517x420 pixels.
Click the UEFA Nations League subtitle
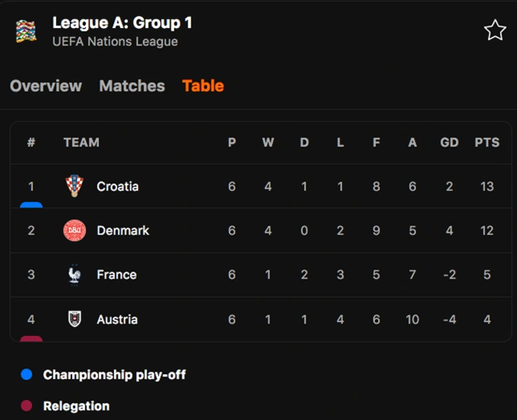tap(115, 41)
